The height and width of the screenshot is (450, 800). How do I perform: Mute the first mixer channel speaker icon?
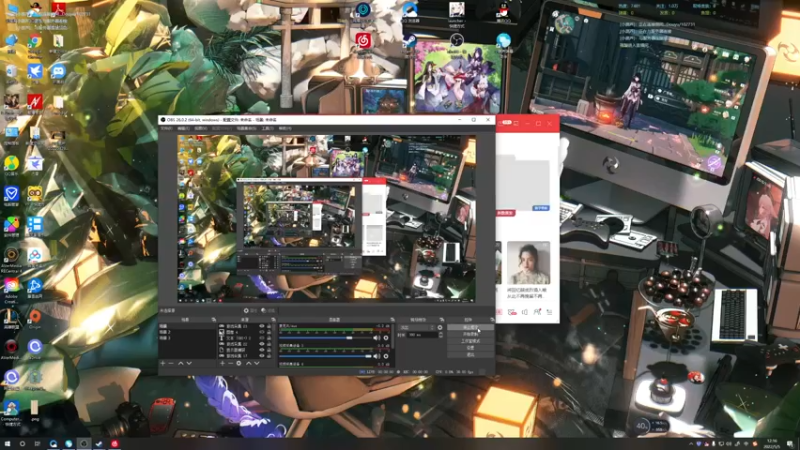click(x=377, y=338)
